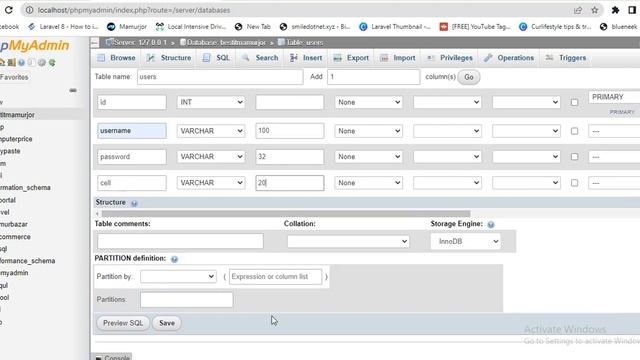
Task: Toggle the Null checkbox for password row
Action: 574,157
